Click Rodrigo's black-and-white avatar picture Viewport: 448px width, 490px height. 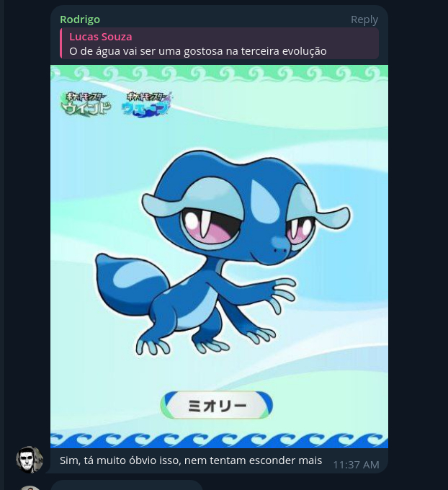click(30, 460)
